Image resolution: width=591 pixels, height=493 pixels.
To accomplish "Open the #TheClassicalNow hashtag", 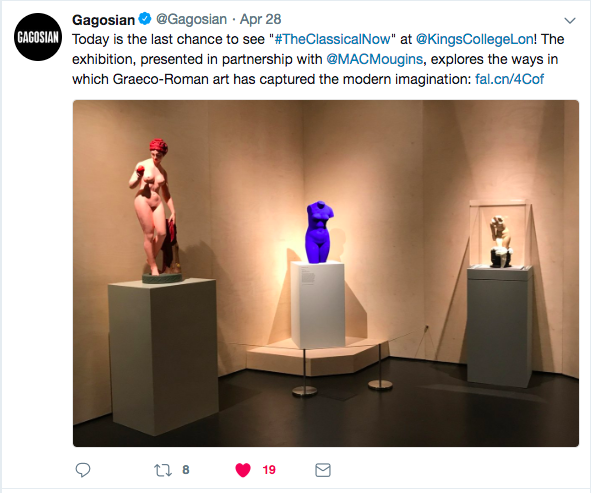I will (332, 39).
